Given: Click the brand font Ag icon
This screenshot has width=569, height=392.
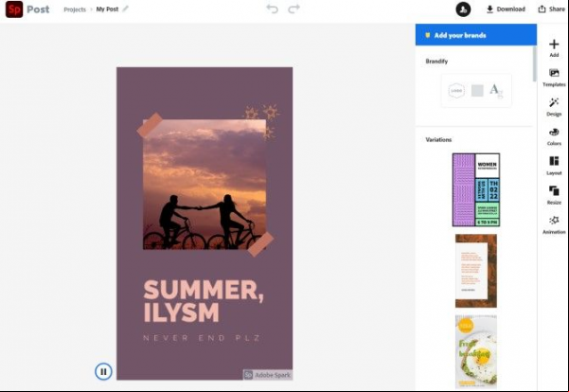Looking at the screenshot, I should coord(496,91).
